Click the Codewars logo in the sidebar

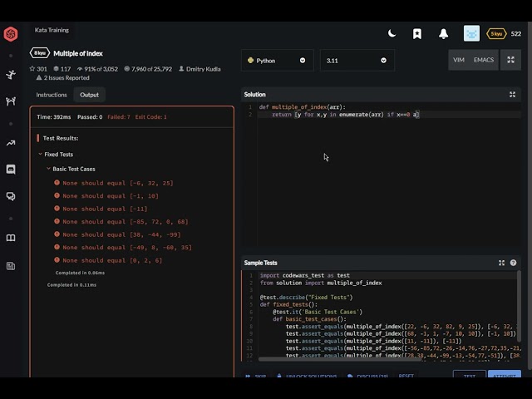click(x=11, y=33)
